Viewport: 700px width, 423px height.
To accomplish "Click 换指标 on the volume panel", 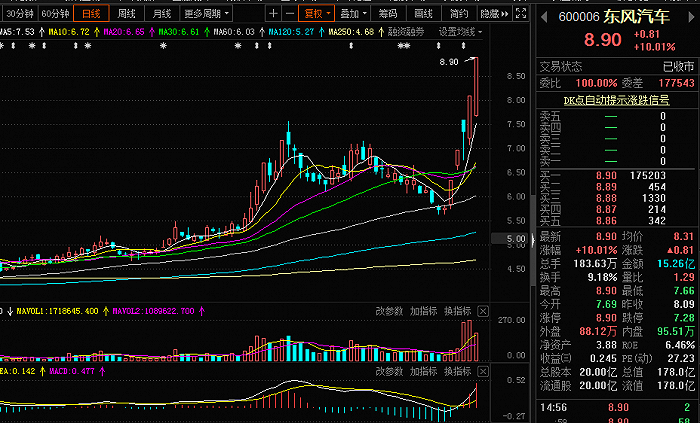I will point(458,311).
